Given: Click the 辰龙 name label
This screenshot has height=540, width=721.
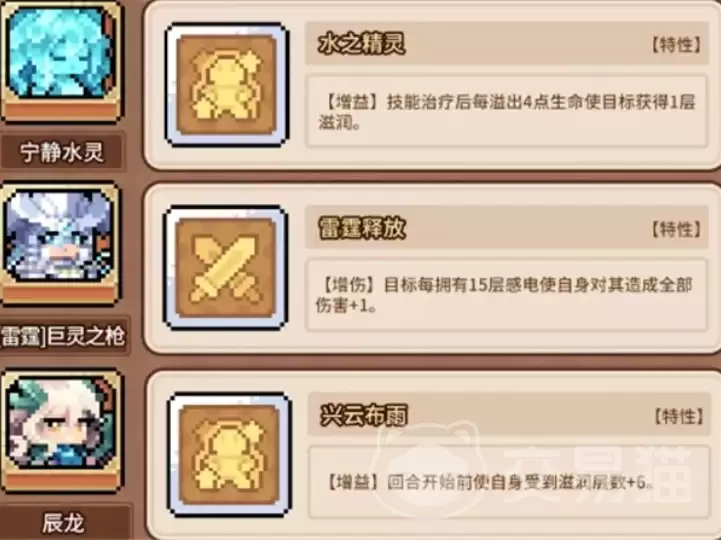Looking at the screenshot, I should pos(64,523).
